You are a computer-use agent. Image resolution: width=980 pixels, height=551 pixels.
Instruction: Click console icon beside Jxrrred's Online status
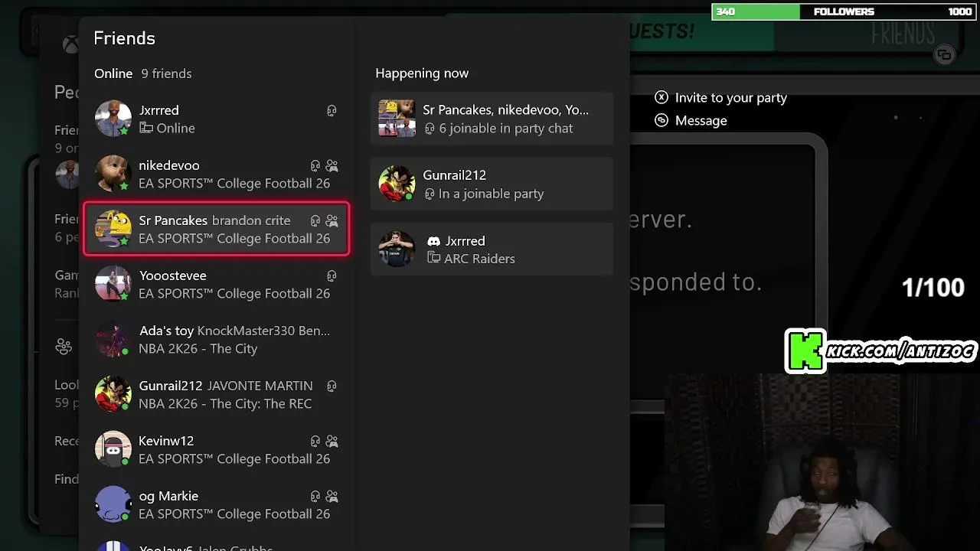tap(145, 129)
